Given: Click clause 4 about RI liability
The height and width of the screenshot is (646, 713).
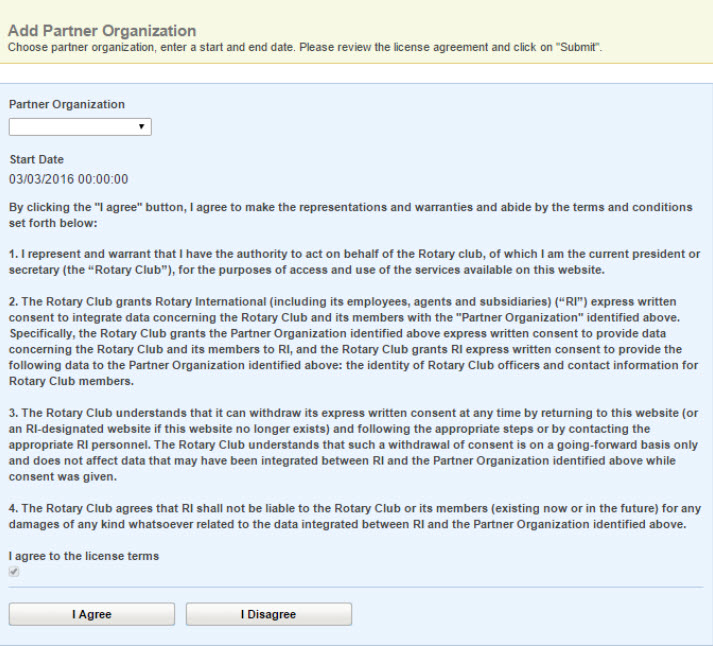Looking at the screenshot, I should [350, 518].
